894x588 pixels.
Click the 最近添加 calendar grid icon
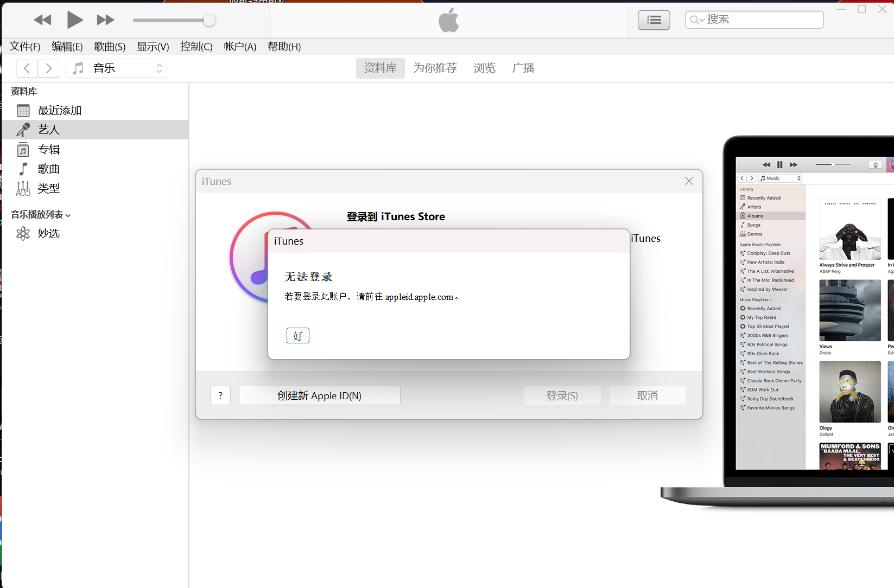(x=23, y=111)
